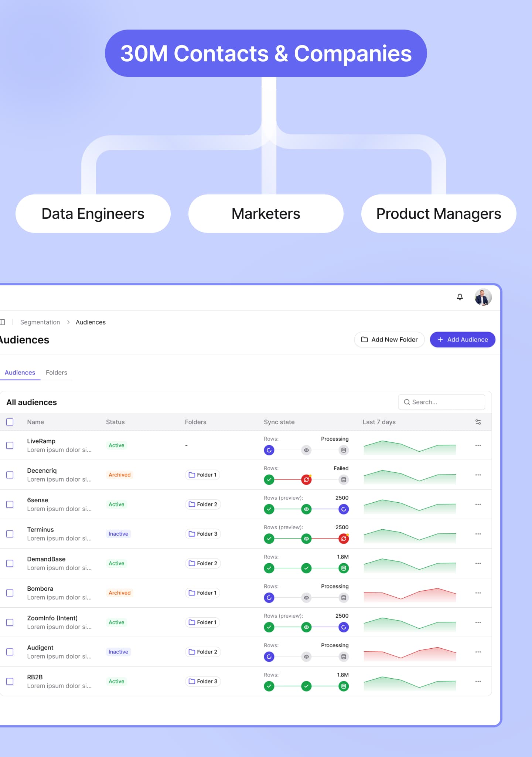Click the failed sync icon for Decencriq
Viewport: 532px width, 757px height.
(x=306, y=480)
